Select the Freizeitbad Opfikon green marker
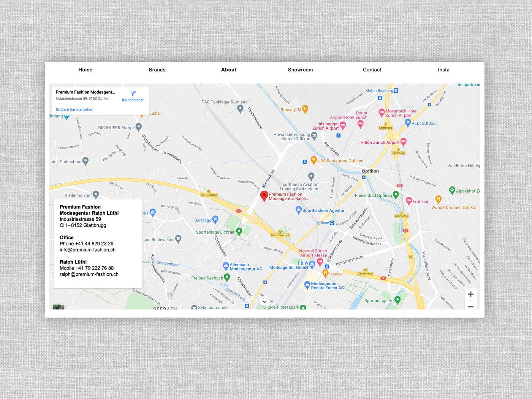Image resolution: width=532 pixels, height=399 pixels. click(396, 195)
